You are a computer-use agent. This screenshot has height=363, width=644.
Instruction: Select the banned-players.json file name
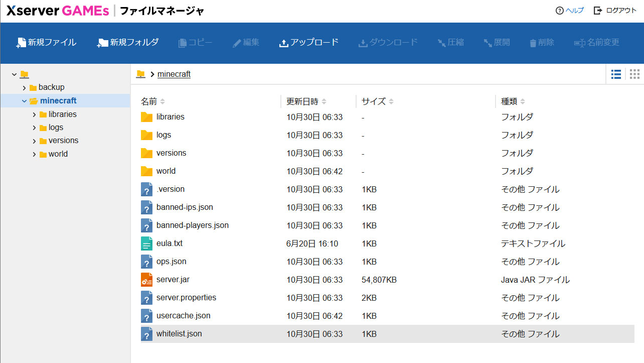[193, 225]
